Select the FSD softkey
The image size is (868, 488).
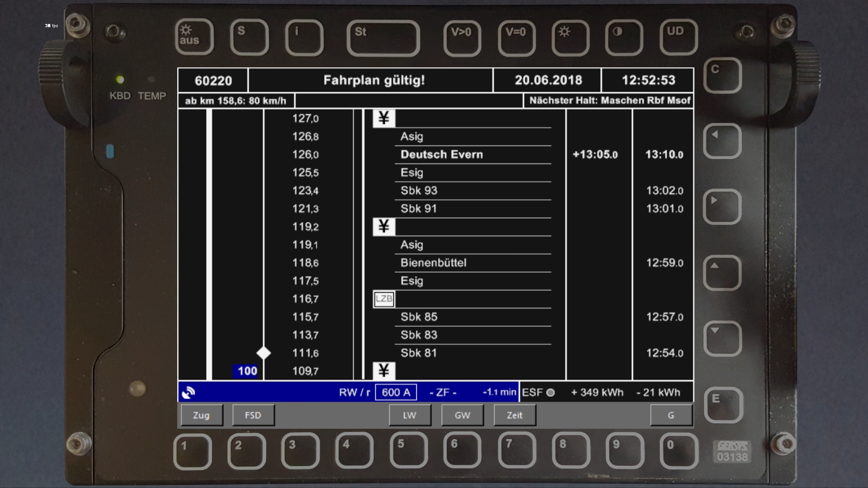tap(253, 415)
